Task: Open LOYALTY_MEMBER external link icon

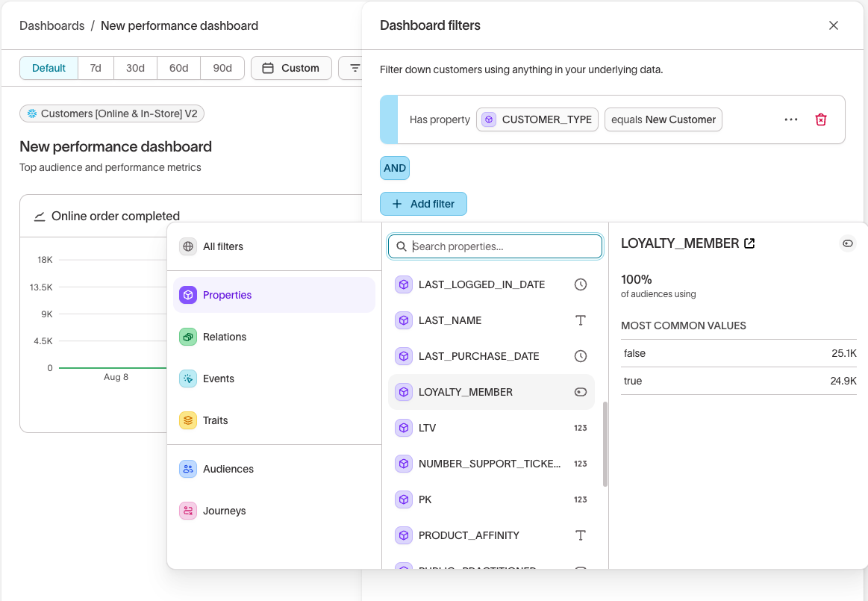Action: tap(749, 243)
